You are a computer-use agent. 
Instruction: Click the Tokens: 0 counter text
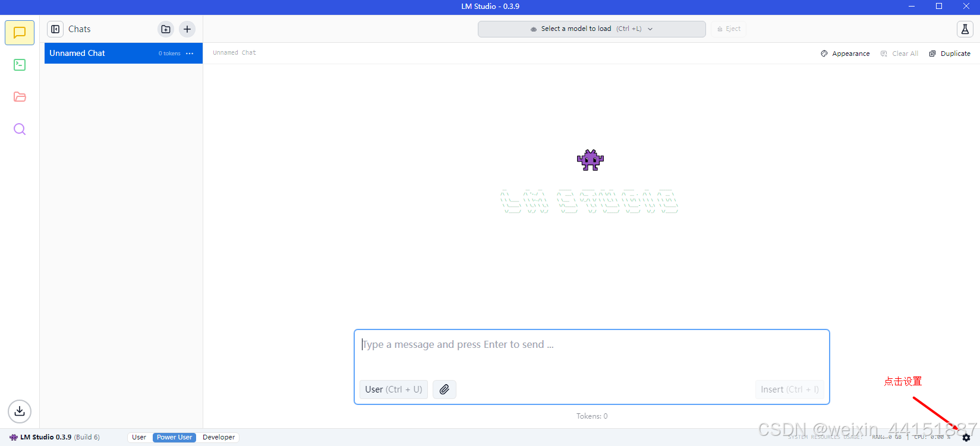[592, 416]
